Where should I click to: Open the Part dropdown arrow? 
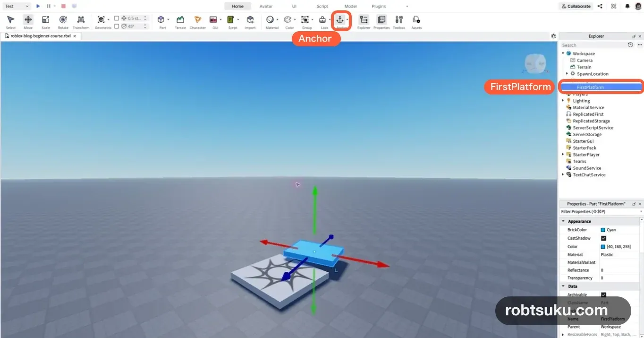(x=168, y=19)
